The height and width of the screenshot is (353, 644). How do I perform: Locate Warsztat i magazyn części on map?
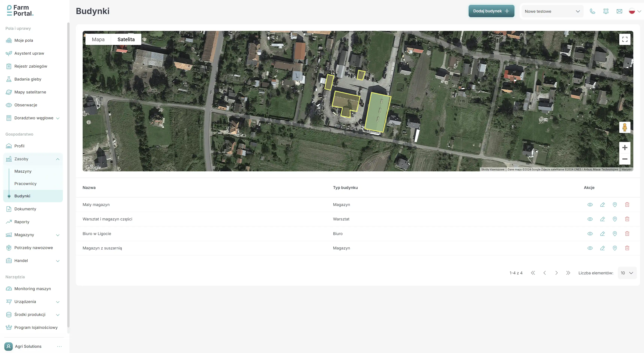click(615, 219)
